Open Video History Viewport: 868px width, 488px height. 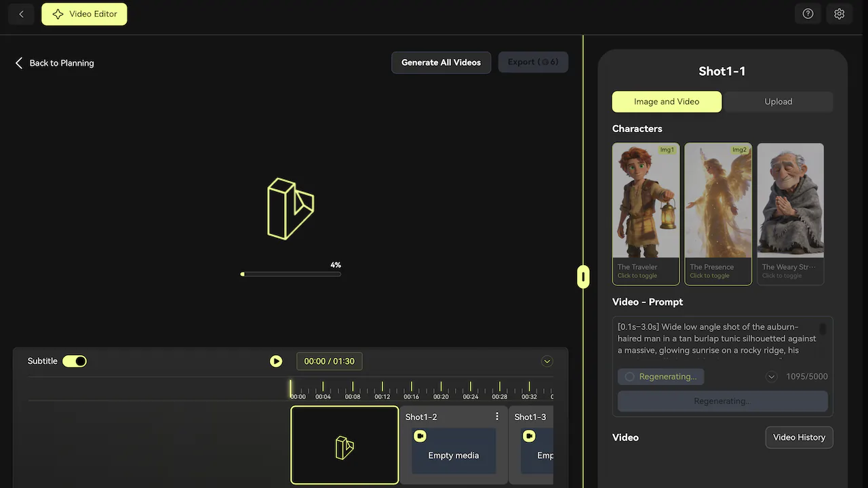(799, 437)
